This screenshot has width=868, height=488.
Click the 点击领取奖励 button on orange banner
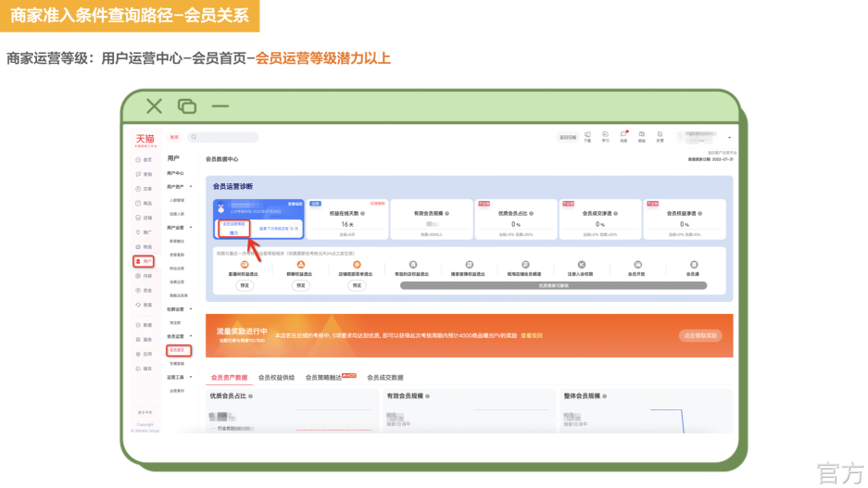click(x=699, y=335)
